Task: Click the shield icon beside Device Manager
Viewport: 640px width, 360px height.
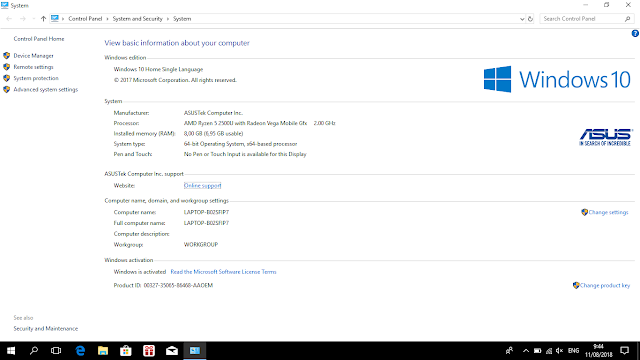Action: [7, 56]
